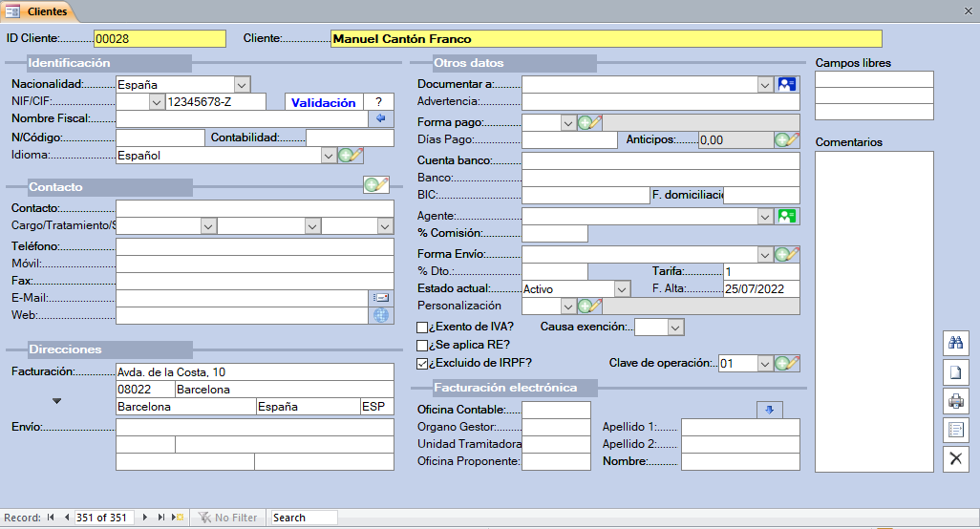Click the new blank record icon
Viewport: 980px width, 529px height.
[x=955, y=372]
